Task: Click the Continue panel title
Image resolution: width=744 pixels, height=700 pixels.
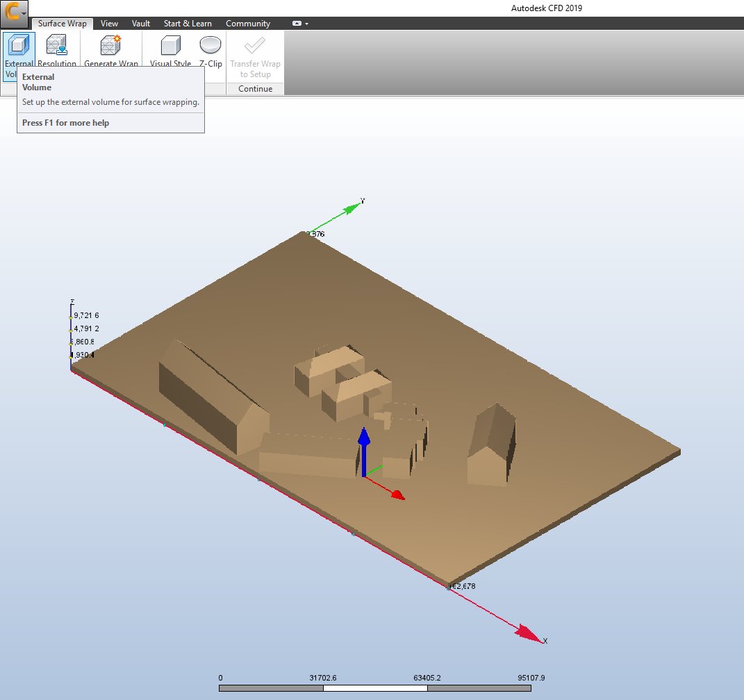Action: pos(255,89)
